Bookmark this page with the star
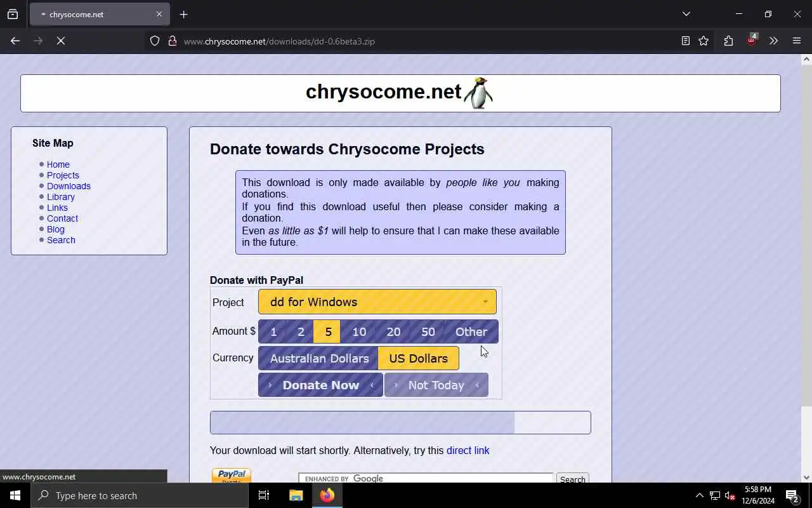 pyautogui.click(x=704, y=41)
